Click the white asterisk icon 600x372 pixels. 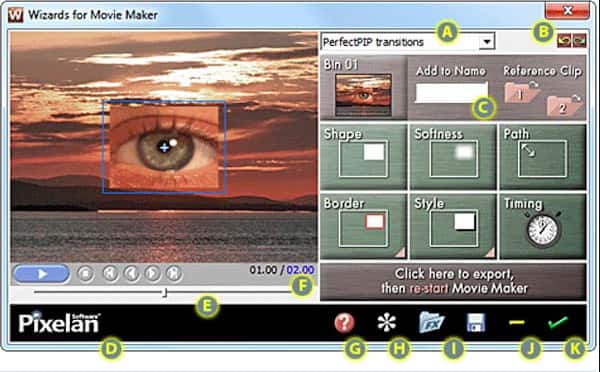(x=386, y=322)
